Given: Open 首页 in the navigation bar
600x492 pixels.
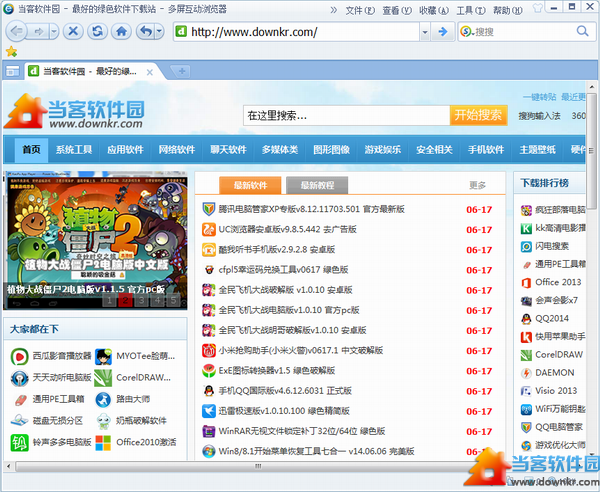Looking at the screenshot, I should [31, 150].
